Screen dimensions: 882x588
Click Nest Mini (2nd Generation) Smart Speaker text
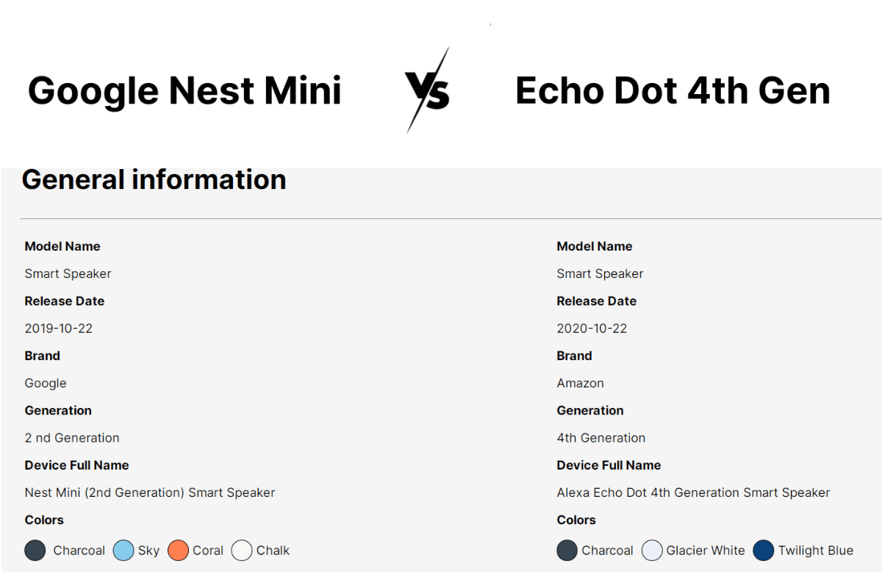[150, 492]
